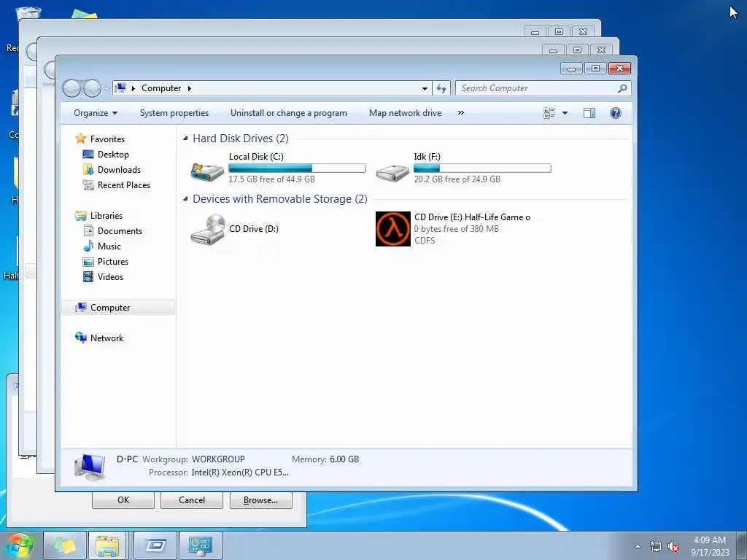Click the search magnifier icon
Screen dimensions: 747x560
[x=622, y=88]
